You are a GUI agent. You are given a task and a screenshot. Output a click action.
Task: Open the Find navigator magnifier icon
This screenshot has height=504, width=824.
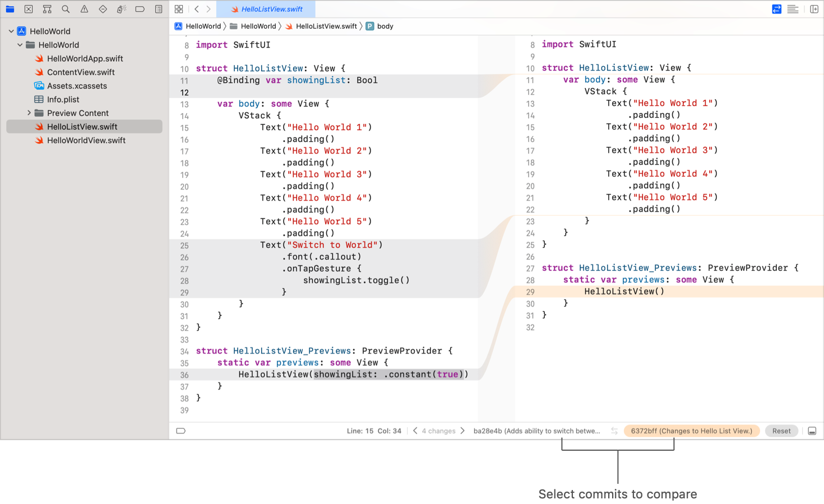[66, 9]
